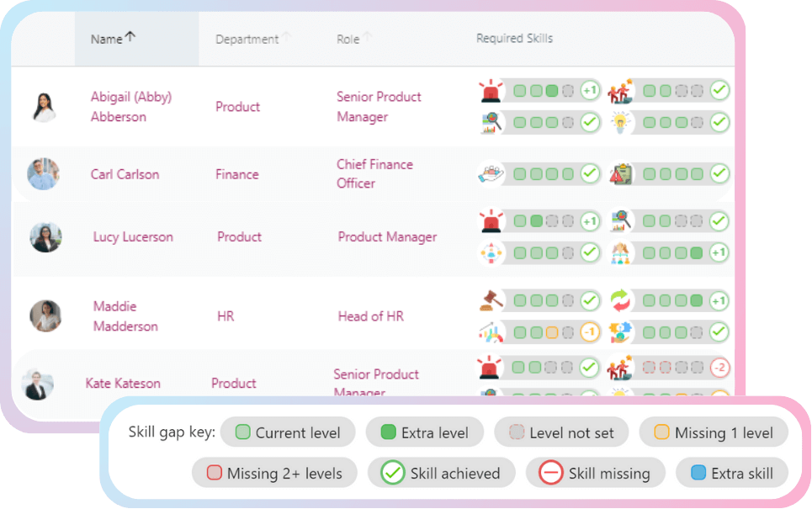This screenshot has width=812, height=509.
Task: Click the +1 badge beside Abigail's siren skill
Action: 589,91
